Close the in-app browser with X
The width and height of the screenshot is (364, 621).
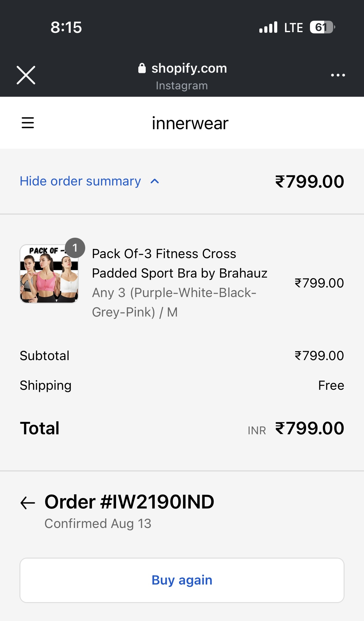click(26, 75)
